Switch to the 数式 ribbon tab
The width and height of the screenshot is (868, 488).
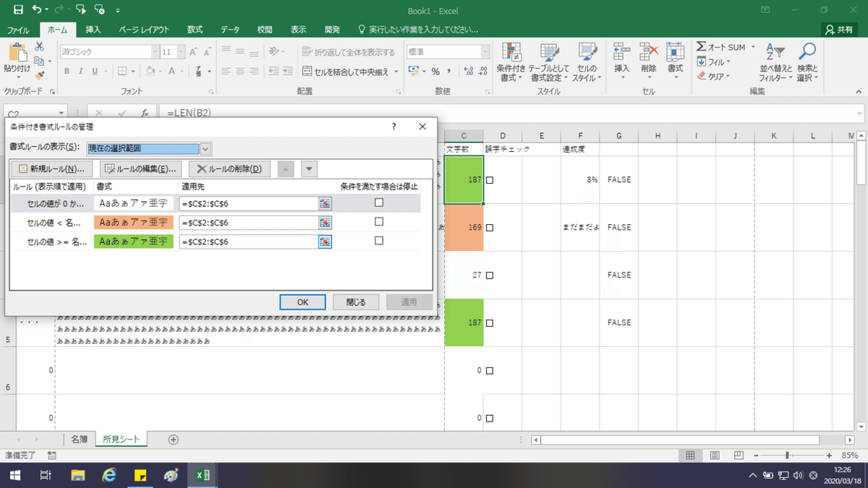[x=195, y=30]
